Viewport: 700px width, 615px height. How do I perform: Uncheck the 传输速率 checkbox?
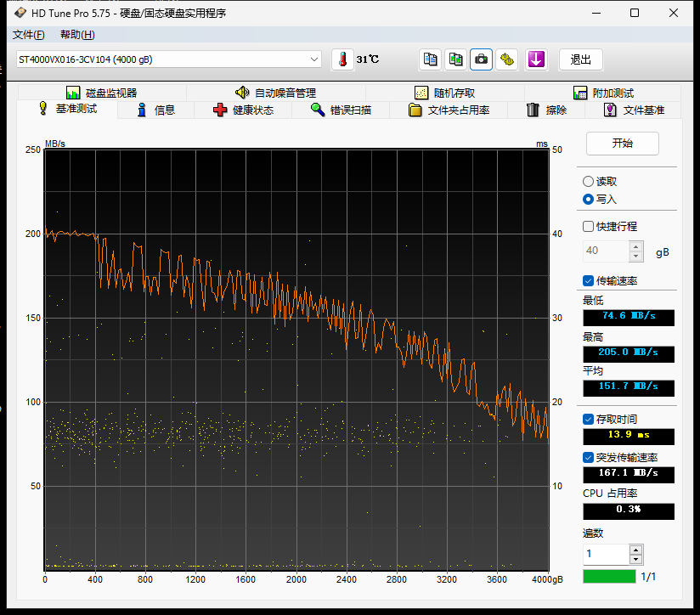point(588,280)
